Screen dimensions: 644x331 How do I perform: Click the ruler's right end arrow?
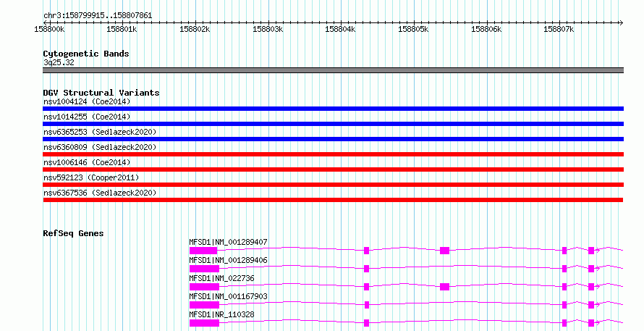tap(621, 22)
